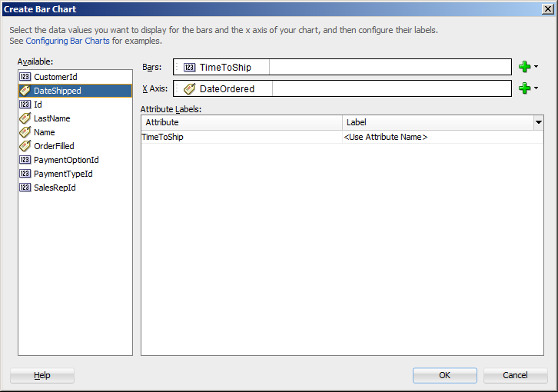Click the numeric icon of TimeToShip bar
The width and height of the screenshot is (558, 392).
tap(189, 68)
